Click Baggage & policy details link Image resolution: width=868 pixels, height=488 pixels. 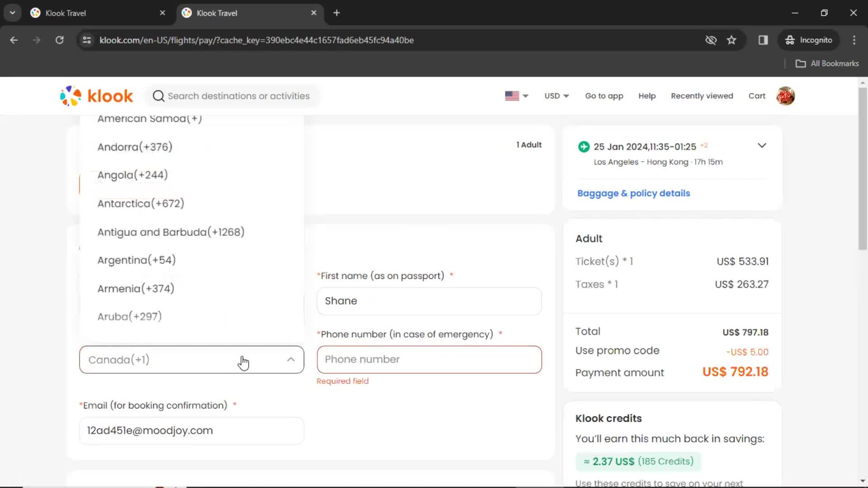(634, 193)
